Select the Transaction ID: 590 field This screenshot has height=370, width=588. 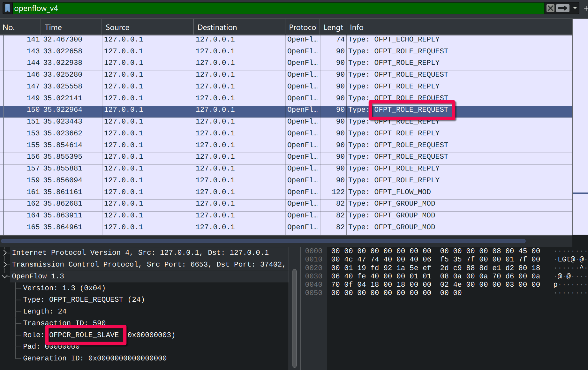click(64, 323)
